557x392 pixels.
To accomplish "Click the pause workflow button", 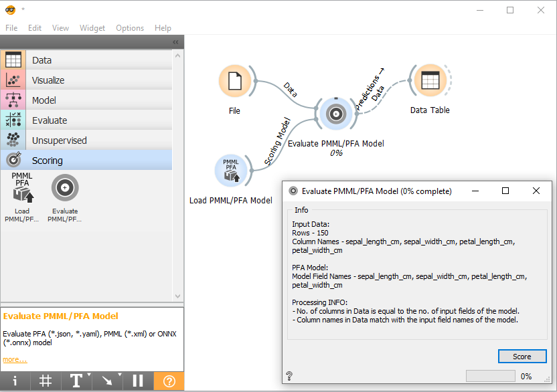I will point(138,381).
